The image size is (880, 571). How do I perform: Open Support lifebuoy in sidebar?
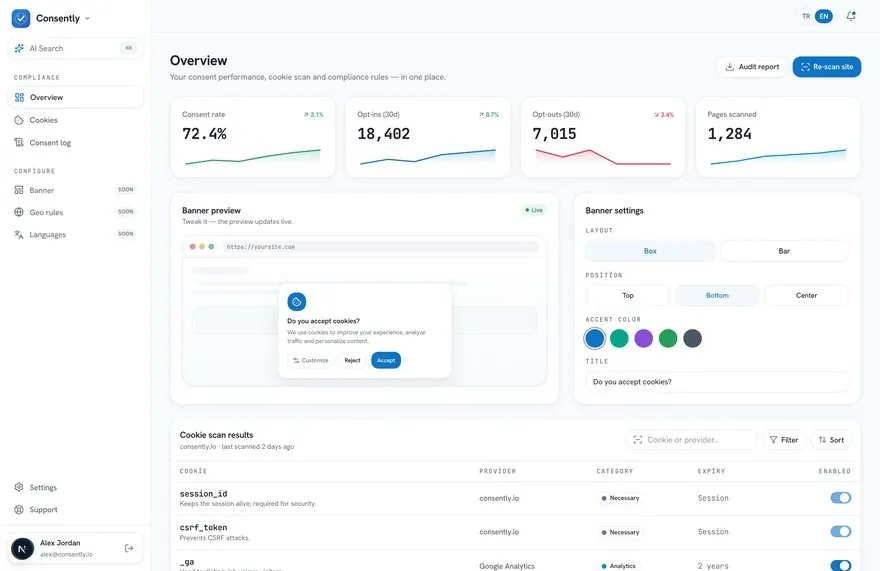click(x=19, y=510)
